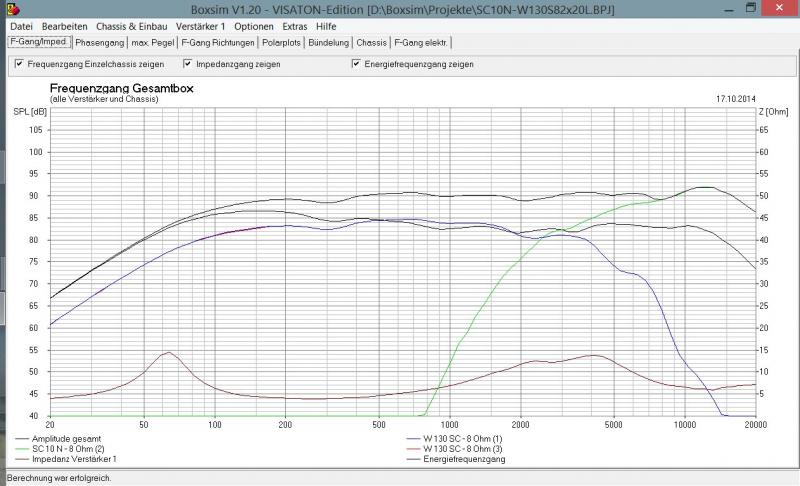
Task: Open the Verstärker 1 menu
Action: tap(200, 27)
